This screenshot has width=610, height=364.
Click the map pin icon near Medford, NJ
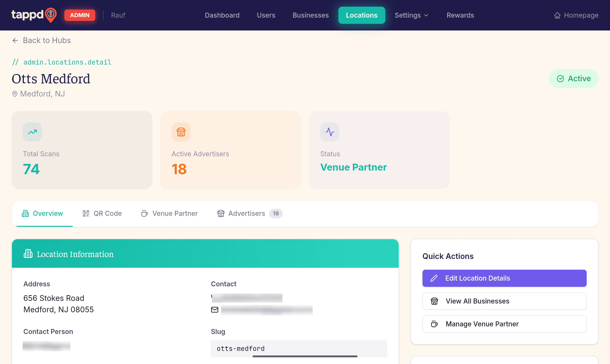(15, 94)
